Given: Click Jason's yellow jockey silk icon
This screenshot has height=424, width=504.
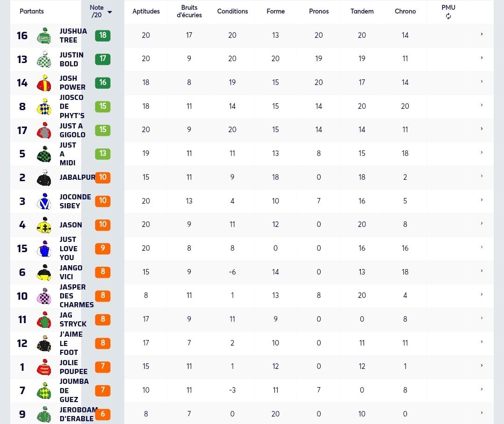Looking at the screenshot, I should click(x=44, y=225).
